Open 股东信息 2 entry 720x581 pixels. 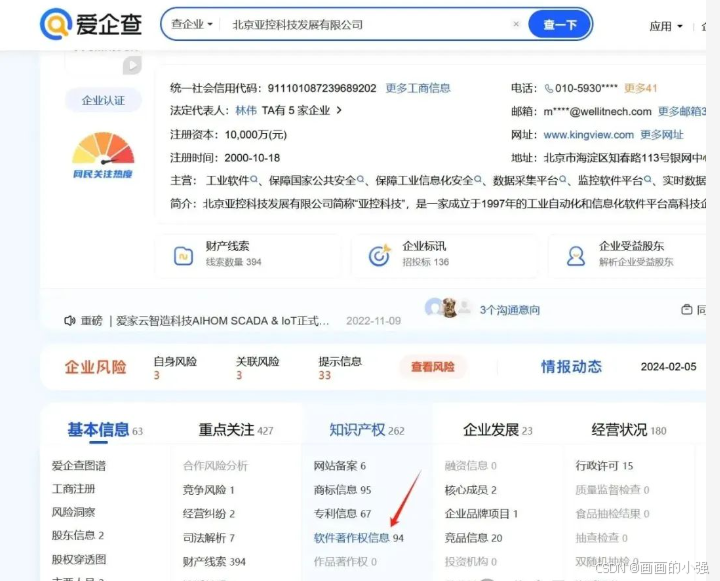pyautogui.click(x=78, y=536)
